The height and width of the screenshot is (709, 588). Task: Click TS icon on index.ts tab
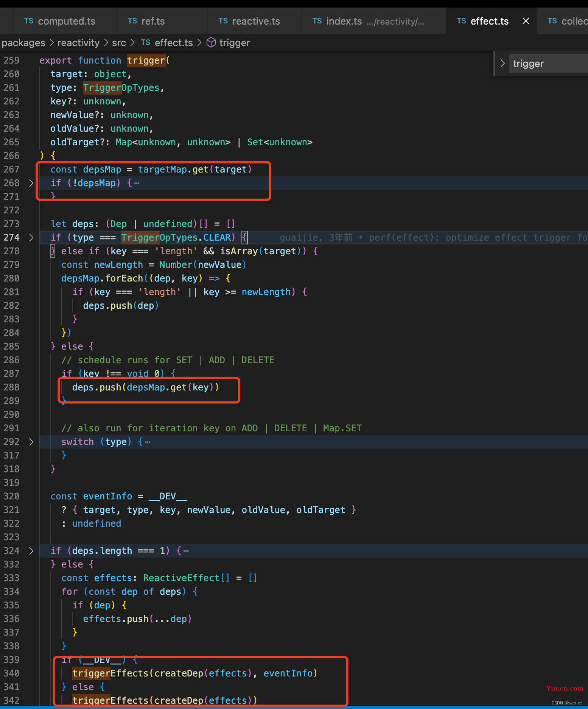click(317, 21)
